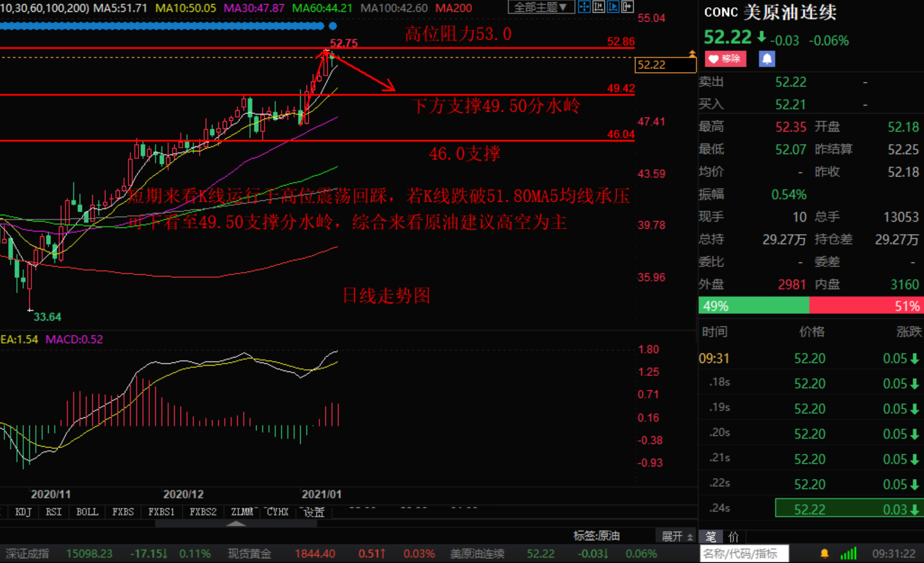Switch to the 价 price tab
924x563 pixels.
point(733,537)
